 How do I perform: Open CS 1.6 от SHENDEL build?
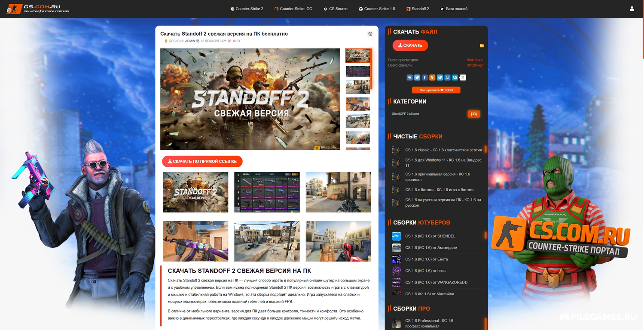click(x=430, y=236)
